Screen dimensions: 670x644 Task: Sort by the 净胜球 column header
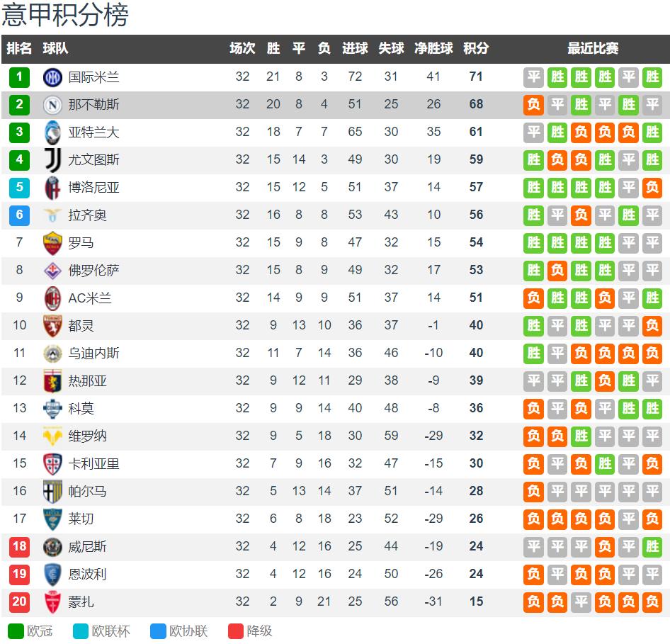click(x=433, y=49)
